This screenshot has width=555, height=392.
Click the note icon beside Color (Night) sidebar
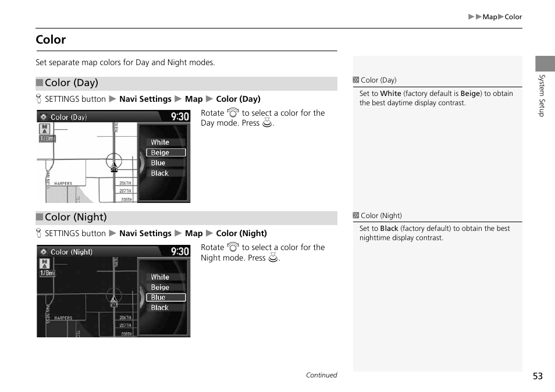355,215
